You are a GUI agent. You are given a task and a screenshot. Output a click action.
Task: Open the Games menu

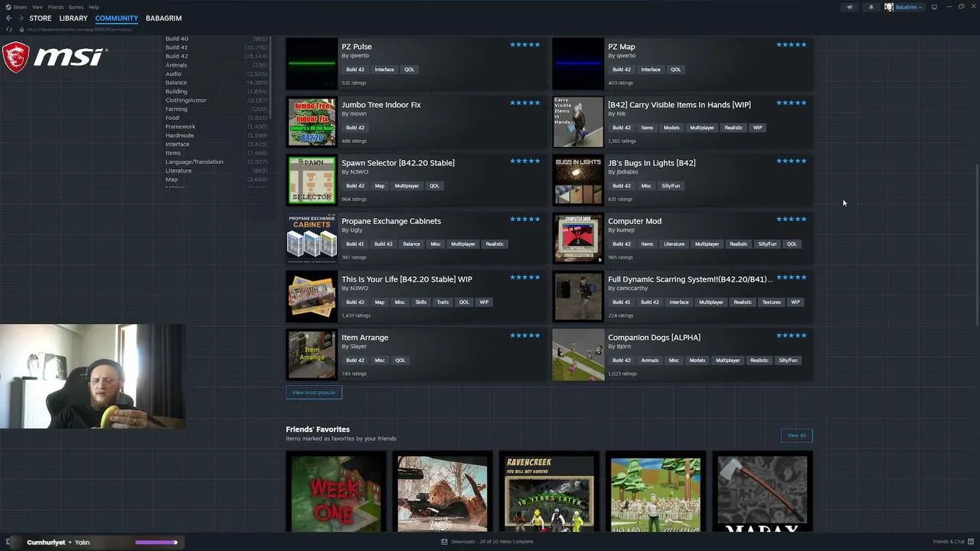click(x=76, y=7)
